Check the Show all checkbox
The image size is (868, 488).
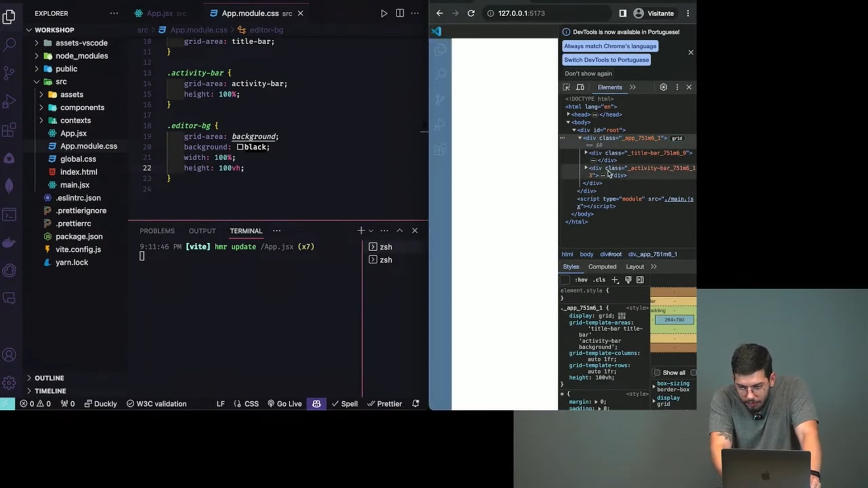click(x=657, y=373)
